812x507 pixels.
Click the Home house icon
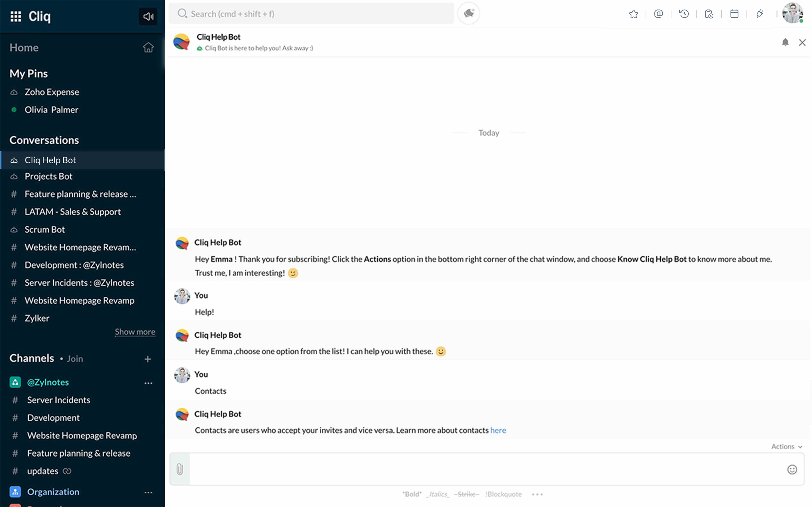click(x=148, y=48)
